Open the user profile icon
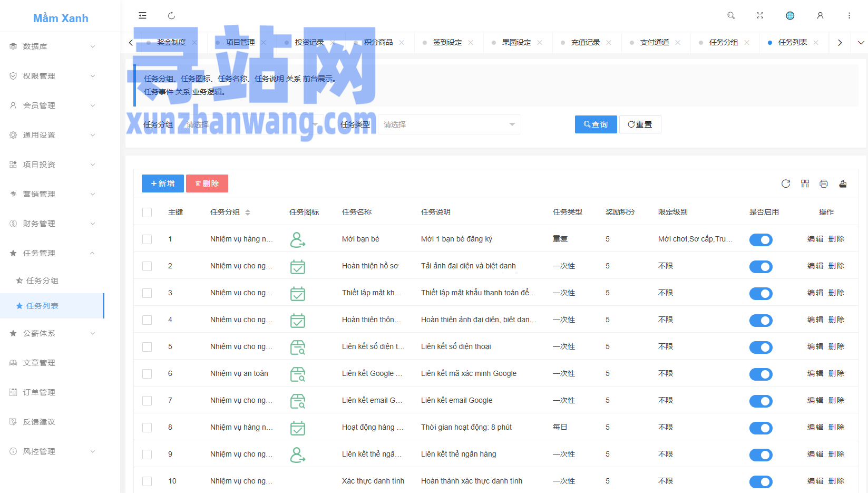The width and height of the screenshot is (868, 493). [820, 16]
